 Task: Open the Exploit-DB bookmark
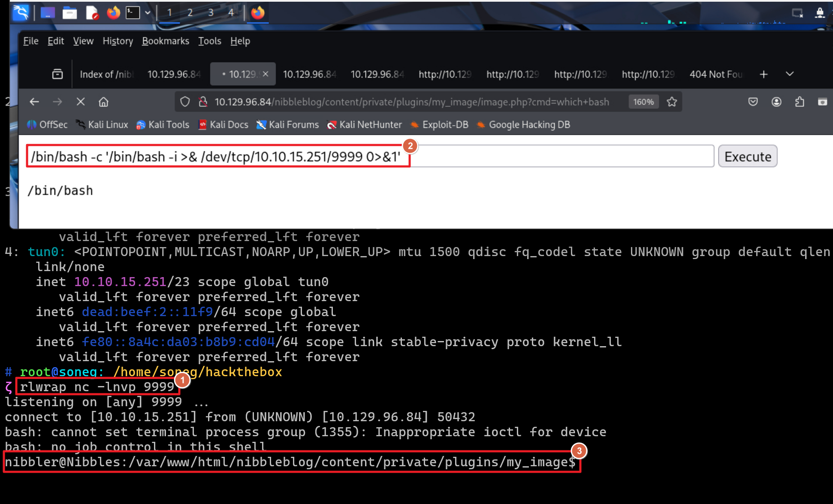(x=440, y=124)
